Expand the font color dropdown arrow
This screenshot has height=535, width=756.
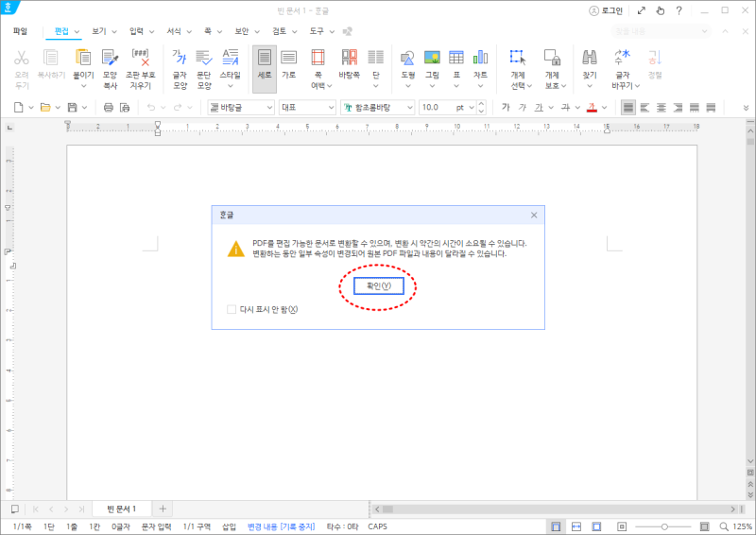click(604, 107)
